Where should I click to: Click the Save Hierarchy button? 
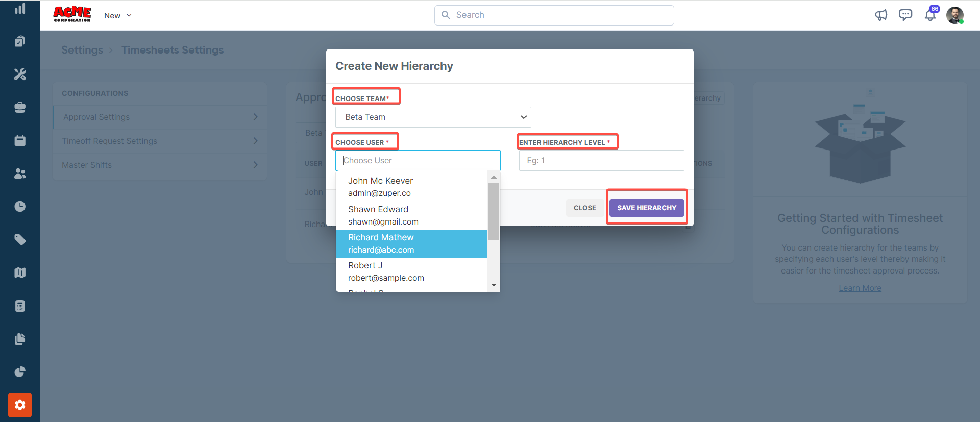tap(646, 208)
